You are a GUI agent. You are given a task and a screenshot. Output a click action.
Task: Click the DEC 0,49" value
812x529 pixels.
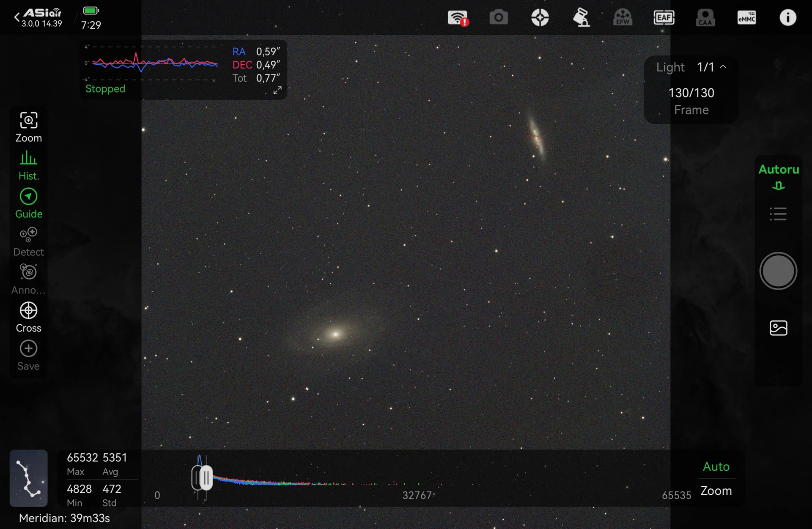pos(256,65)
